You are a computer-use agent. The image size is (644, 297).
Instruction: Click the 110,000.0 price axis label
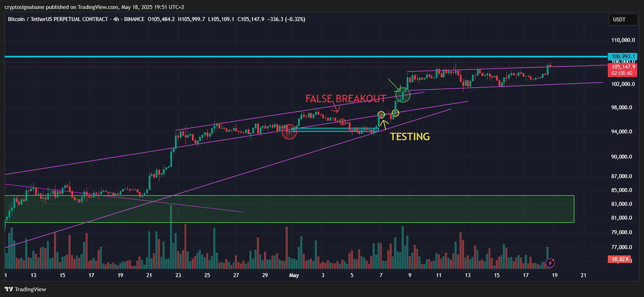[x=624, y=40]
